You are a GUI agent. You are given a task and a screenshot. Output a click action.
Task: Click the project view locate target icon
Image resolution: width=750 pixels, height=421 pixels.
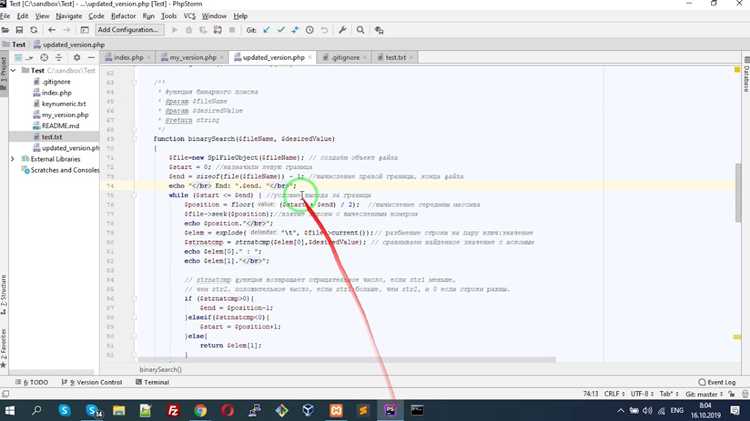pyautogui.click(x=44, y=57)
